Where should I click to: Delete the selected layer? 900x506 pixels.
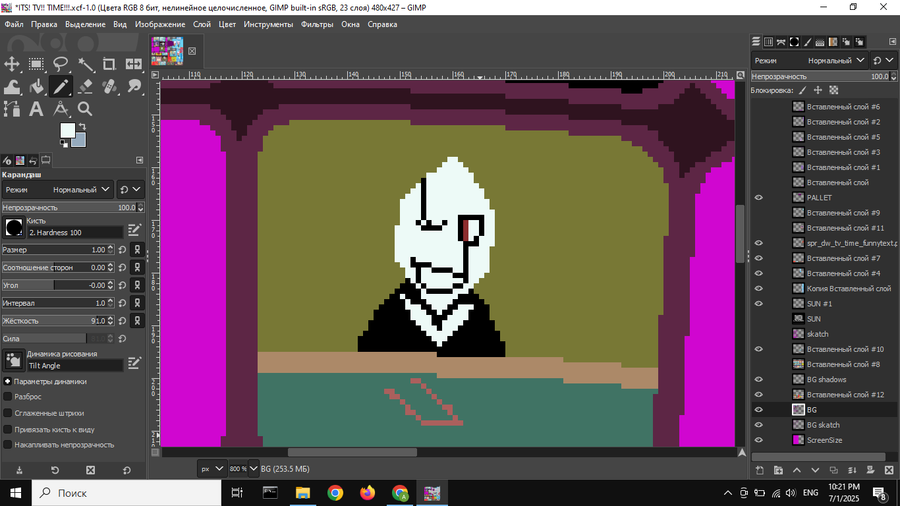[x=889, y=470]
